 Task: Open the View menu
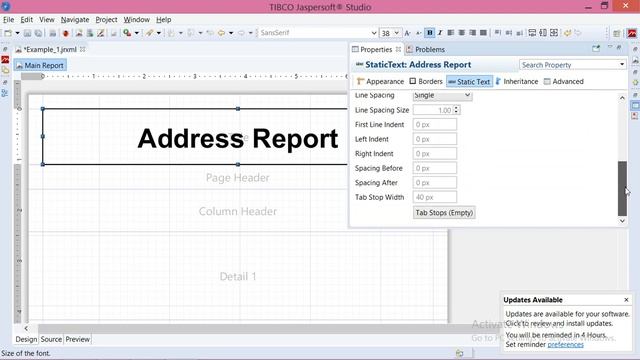coord(47,20)
